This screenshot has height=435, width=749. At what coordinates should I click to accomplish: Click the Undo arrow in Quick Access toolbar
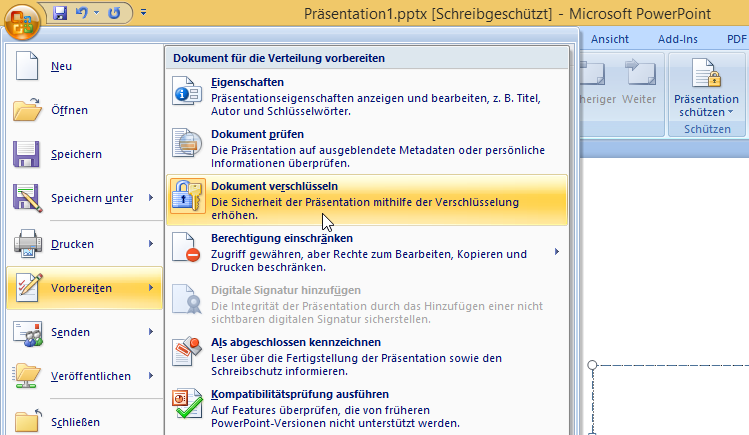coord(82,13)
